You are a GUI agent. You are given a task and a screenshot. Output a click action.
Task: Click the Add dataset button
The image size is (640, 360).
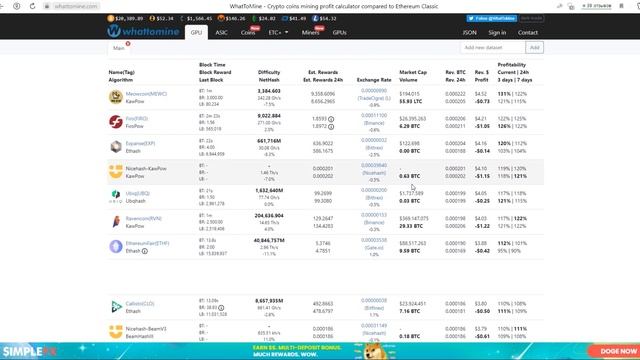pyautogui.click(x=535, y=47)
